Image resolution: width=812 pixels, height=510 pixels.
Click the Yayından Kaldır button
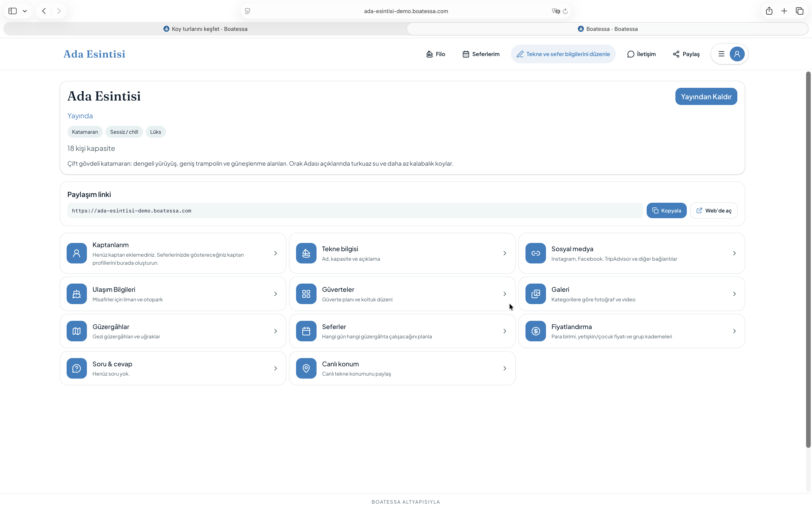pos(706,96)
